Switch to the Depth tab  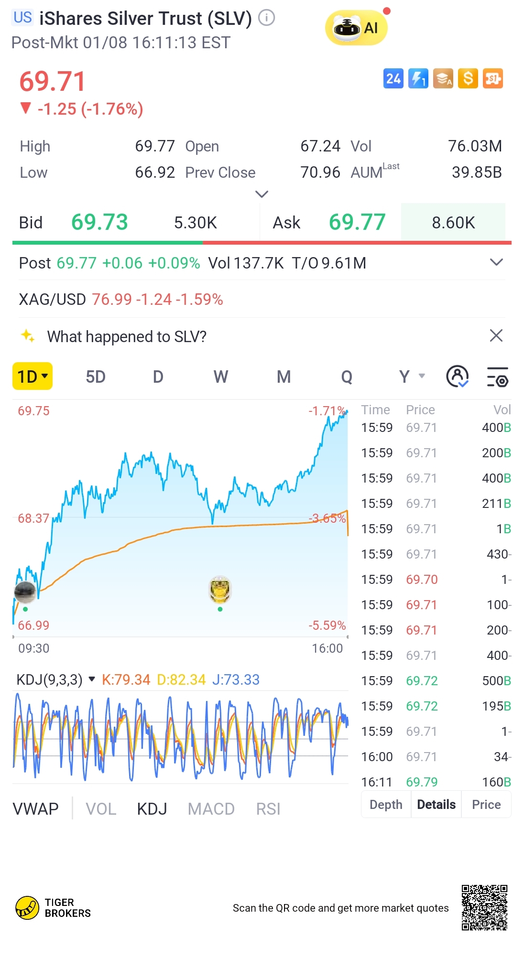[x=386, y=805]
